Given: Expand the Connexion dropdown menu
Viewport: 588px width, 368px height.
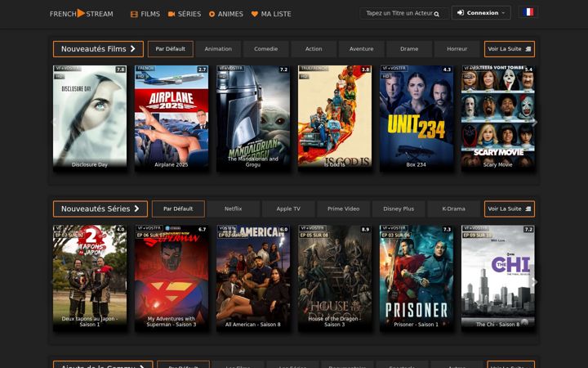Looking at the screenshot, I should 481,12.
